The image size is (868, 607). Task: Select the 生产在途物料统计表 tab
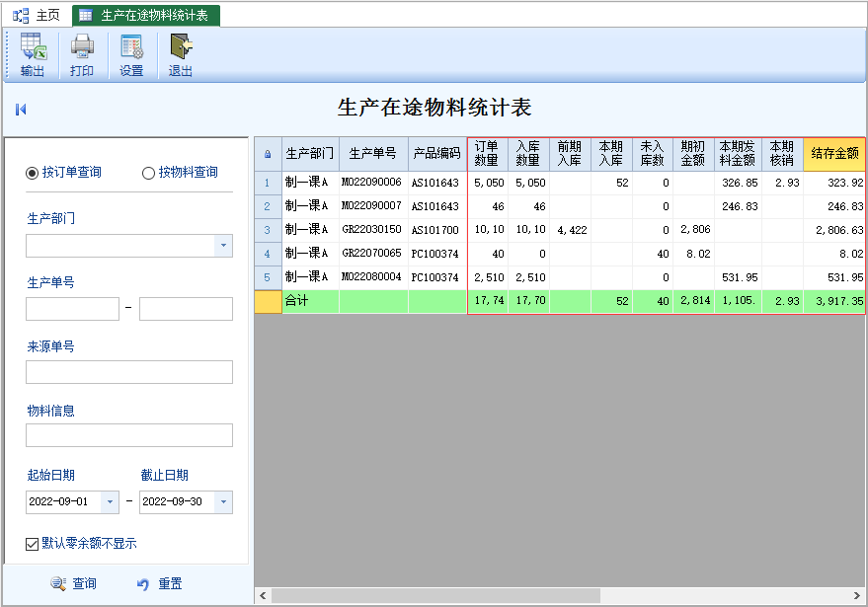click(146, 16)
